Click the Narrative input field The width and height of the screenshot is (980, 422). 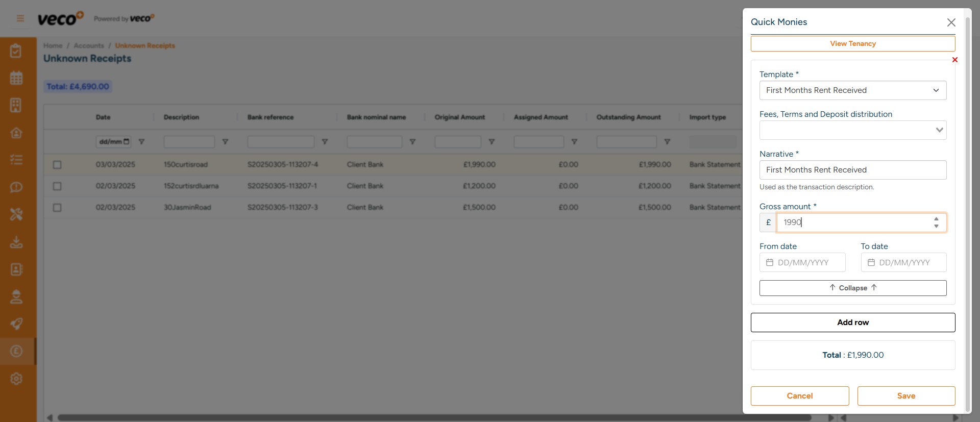pos(853,170)
